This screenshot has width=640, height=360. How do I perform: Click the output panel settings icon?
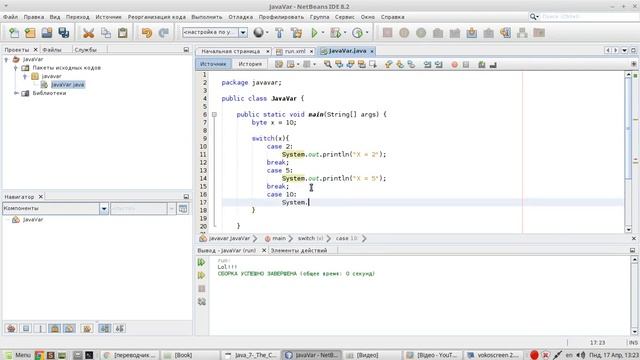coord(202,302)
